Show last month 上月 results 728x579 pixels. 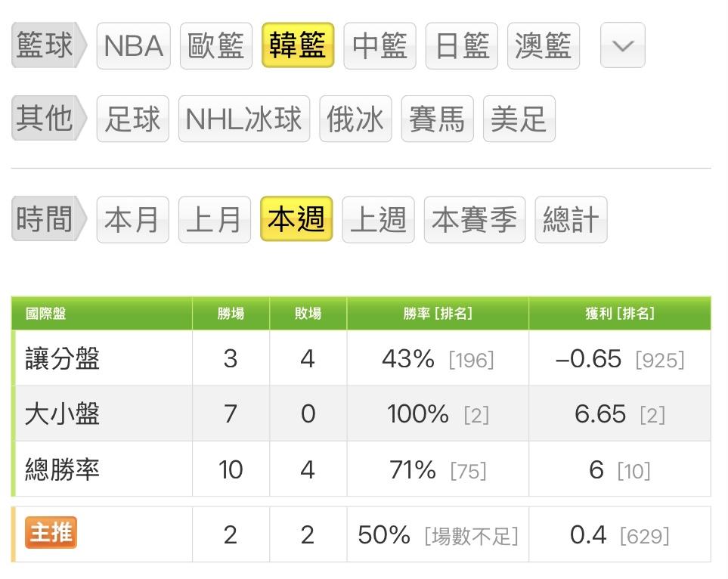pyautogui.click(x=214, y=220)
